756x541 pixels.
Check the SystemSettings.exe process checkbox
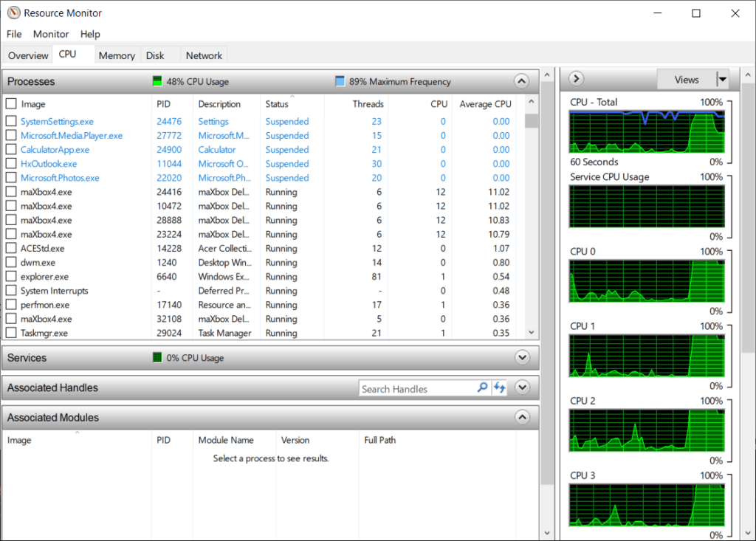11,122
